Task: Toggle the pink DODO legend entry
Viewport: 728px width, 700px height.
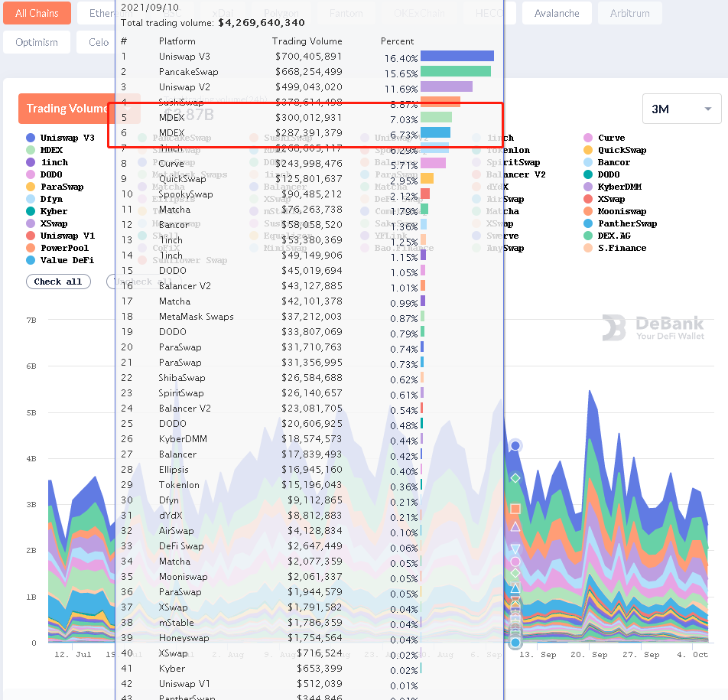Action: [x=44, y=174]
